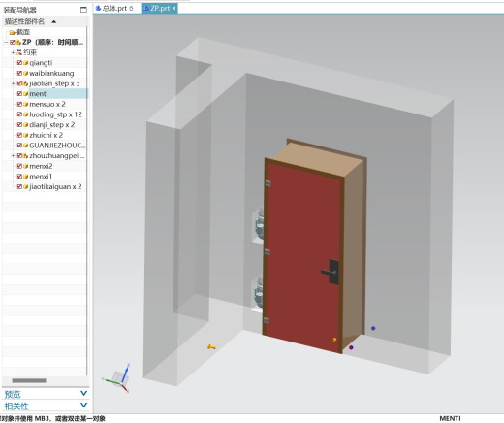Viewport: 504px width, 423px height.
Task: Open the 预览 preview section header
Action: (46, 394)
